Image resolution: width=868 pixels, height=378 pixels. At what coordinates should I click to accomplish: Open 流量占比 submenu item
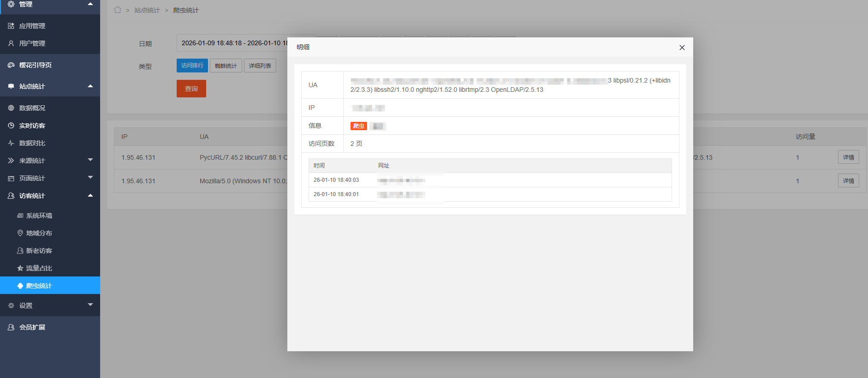[x=50, y=268]
